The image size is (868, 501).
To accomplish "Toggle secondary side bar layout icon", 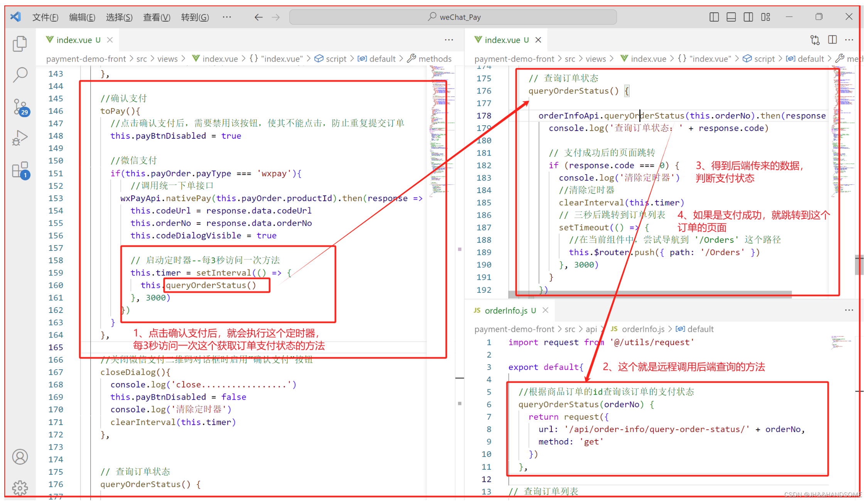I will [x=748, y=17].
